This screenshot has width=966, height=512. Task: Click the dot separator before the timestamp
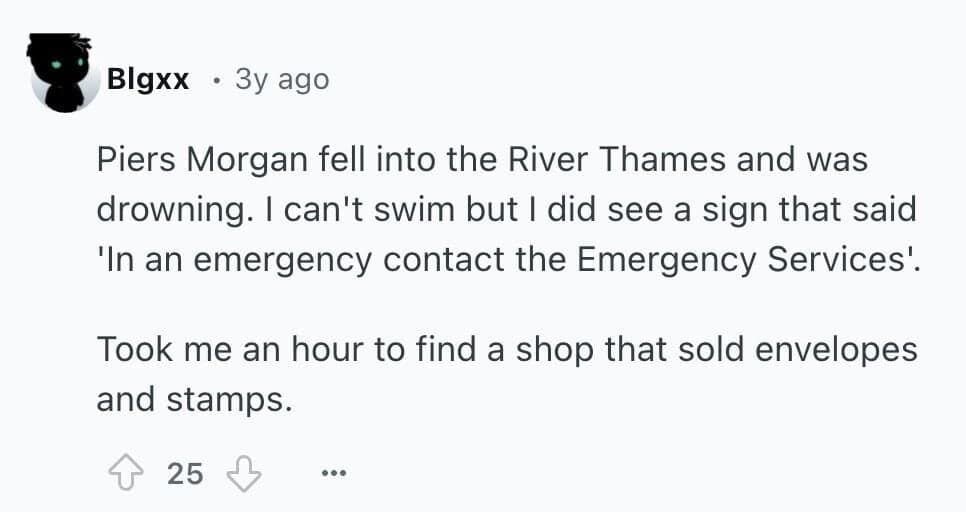point(215,80)
